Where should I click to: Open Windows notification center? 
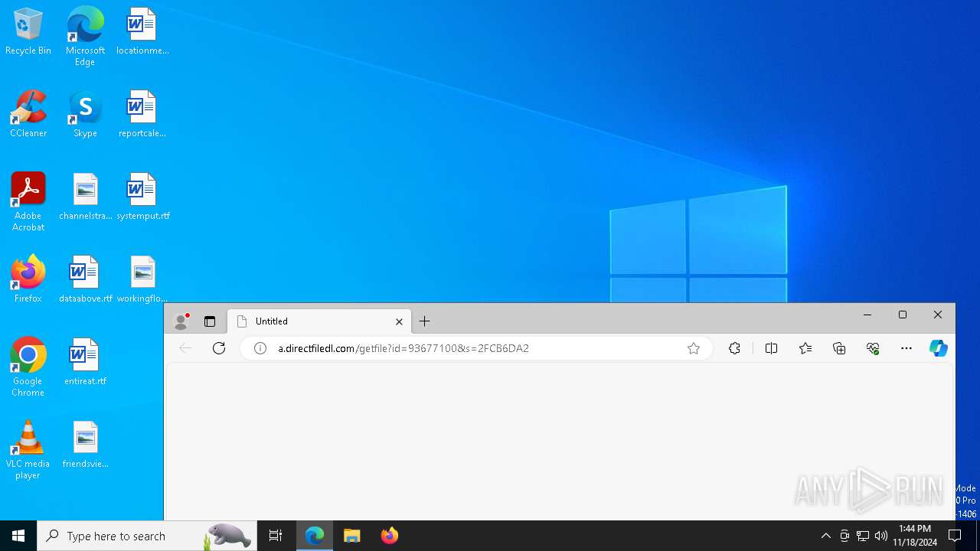(x=955, y=536)
